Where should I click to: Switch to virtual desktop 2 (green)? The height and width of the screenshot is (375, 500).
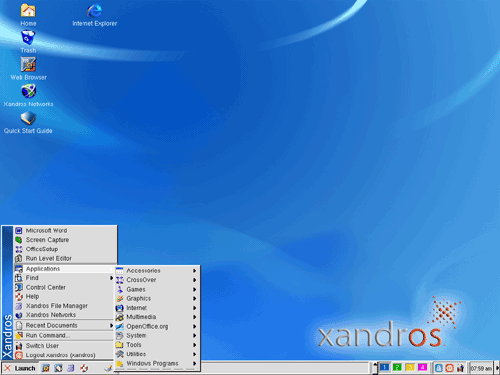[397, 367]
